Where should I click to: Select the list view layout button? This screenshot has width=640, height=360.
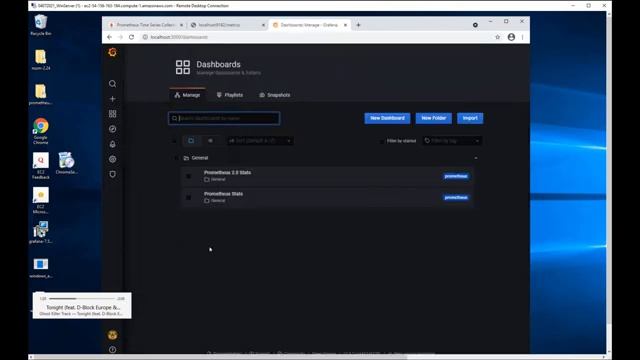pos(210,141)
